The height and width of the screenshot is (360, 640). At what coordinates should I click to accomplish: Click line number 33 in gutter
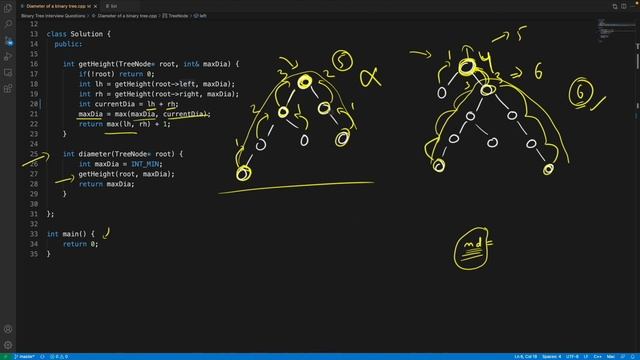[x=34, y=234]
